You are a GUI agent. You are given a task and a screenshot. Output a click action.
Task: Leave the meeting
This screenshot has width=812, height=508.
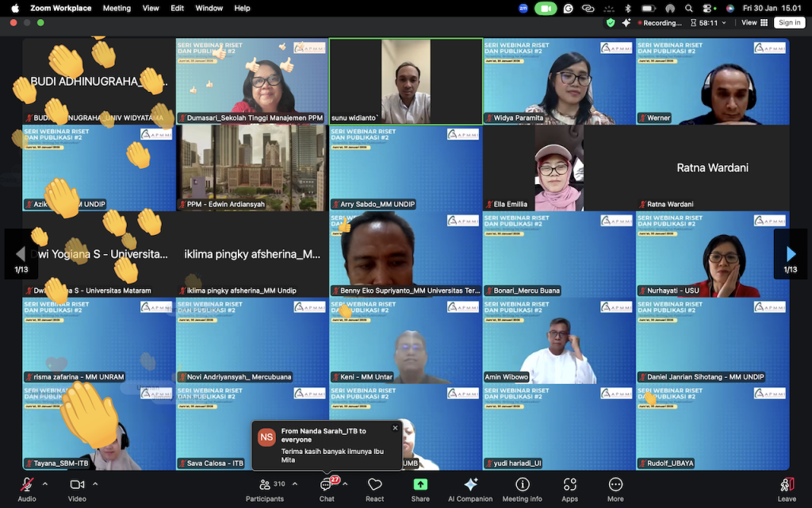[x=787, y=489]
